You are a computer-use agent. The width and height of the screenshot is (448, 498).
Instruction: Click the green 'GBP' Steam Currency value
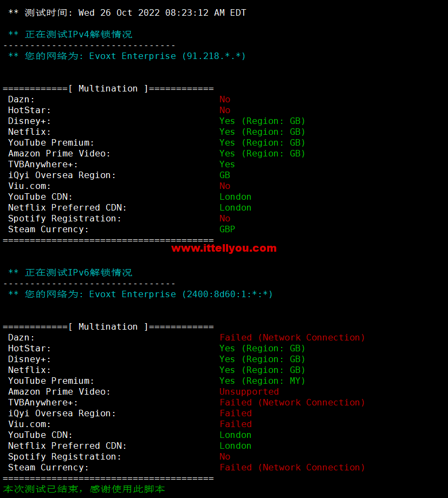point(227,229)
